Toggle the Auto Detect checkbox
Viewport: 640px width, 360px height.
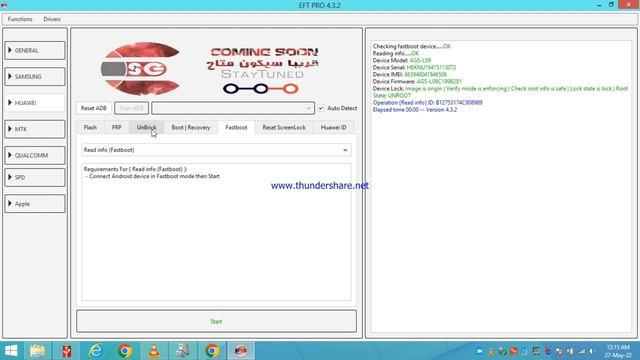click(321, 108)
